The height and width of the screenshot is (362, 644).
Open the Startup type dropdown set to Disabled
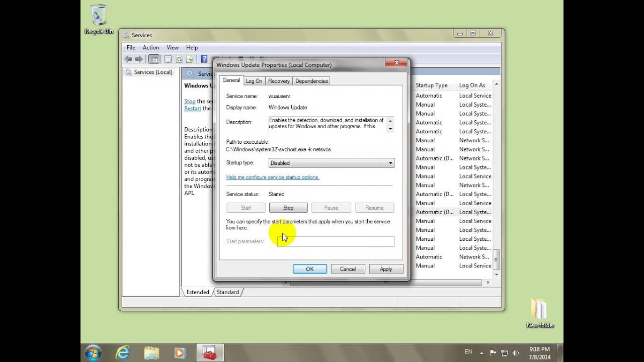332,163
